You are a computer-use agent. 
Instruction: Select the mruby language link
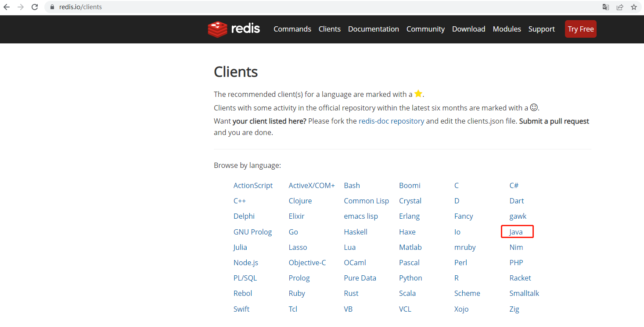(465, 247)
